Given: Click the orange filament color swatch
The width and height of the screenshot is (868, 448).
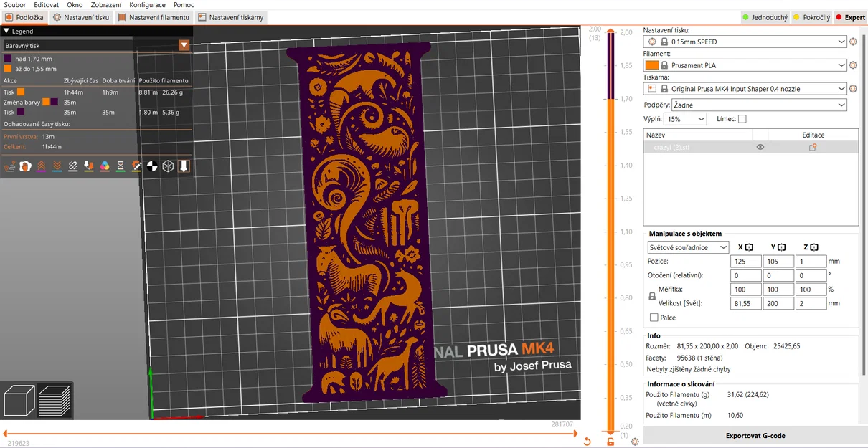Looking at the screenshot, I should coord(652,65).
